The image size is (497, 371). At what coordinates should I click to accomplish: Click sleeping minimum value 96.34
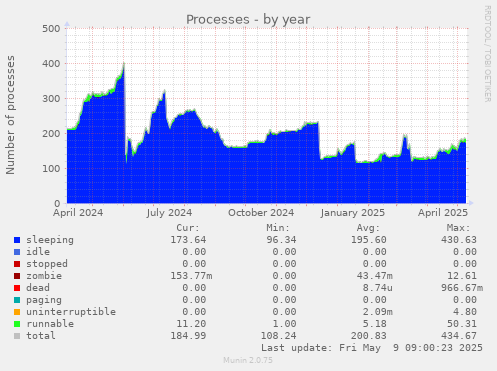click(281, 240)
